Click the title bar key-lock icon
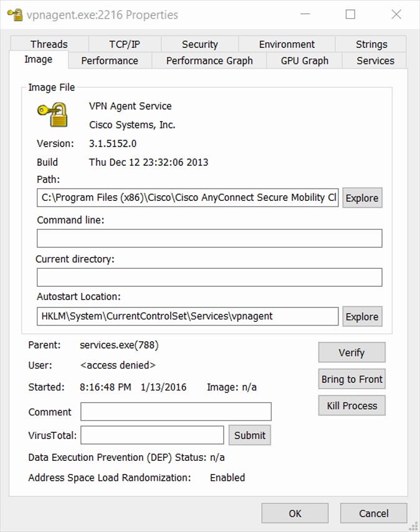Screen dimensions: 420x532 (x=15, y=14)
